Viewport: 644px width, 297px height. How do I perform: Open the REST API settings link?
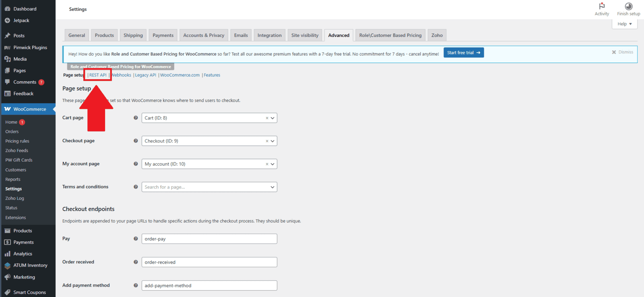point(98,75)
